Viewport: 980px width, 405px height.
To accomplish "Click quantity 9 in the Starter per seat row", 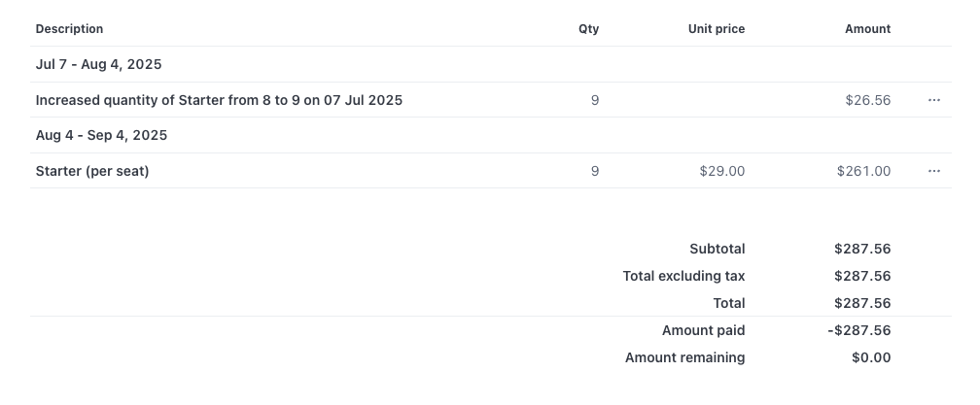I will click(595, 171).
